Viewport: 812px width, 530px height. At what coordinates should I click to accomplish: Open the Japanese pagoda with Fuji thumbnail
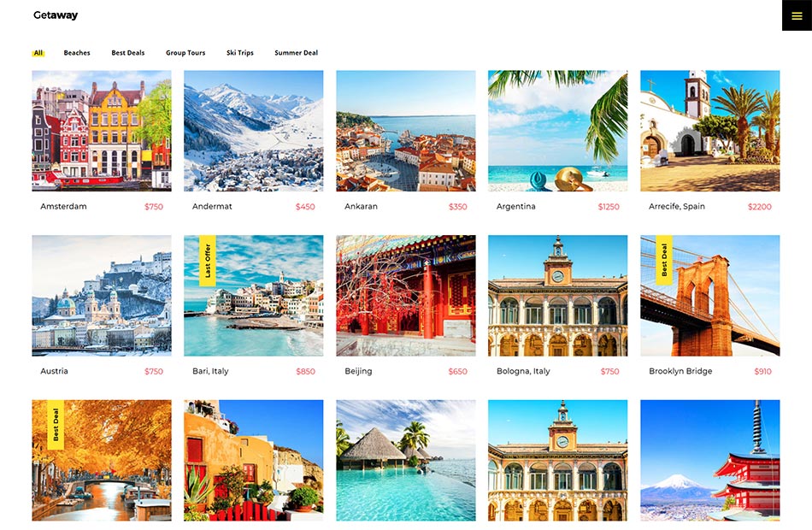point(709,461)
